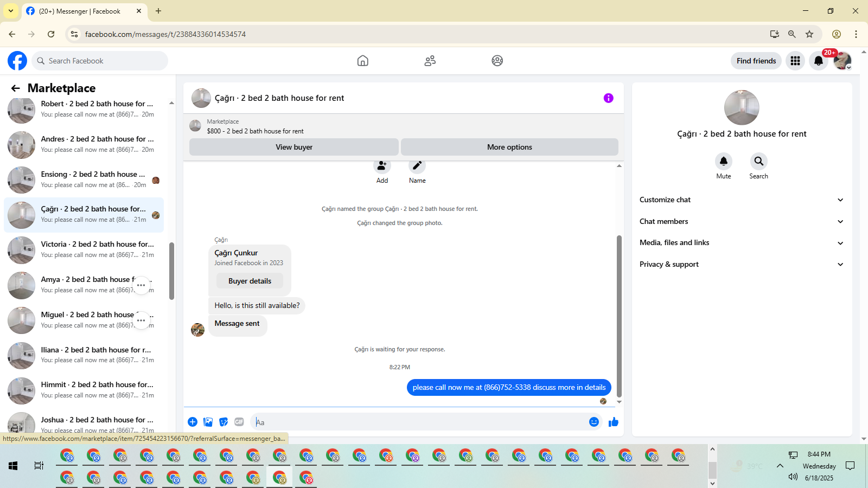This screenshot has width=868, height=488.
Task: Bookmark this page star icon
Action: click(x=809, y=34)
